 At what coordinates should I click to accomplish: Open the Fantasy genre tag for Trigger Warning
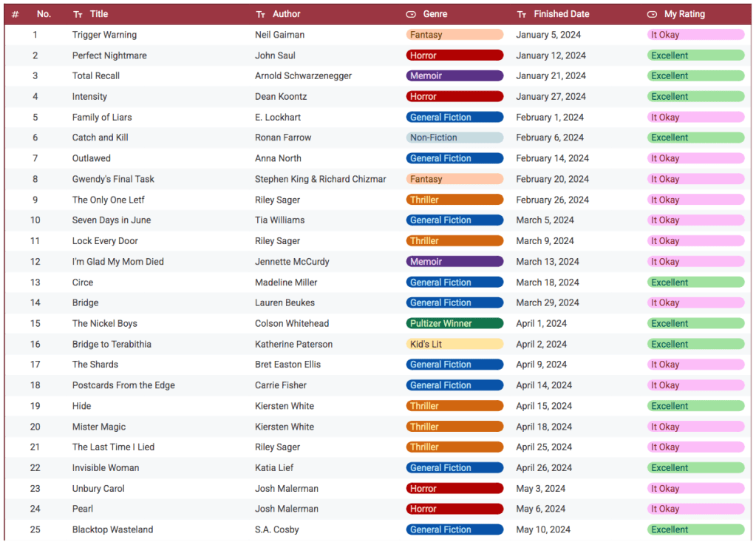point(454,35)
